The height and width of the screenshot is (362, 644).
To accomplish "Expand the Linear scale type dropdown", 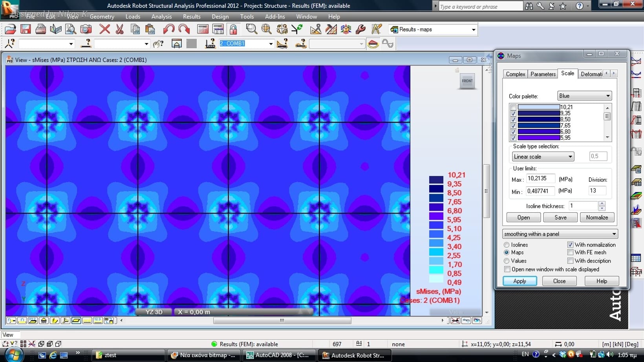I will click(x=543, y=157).
